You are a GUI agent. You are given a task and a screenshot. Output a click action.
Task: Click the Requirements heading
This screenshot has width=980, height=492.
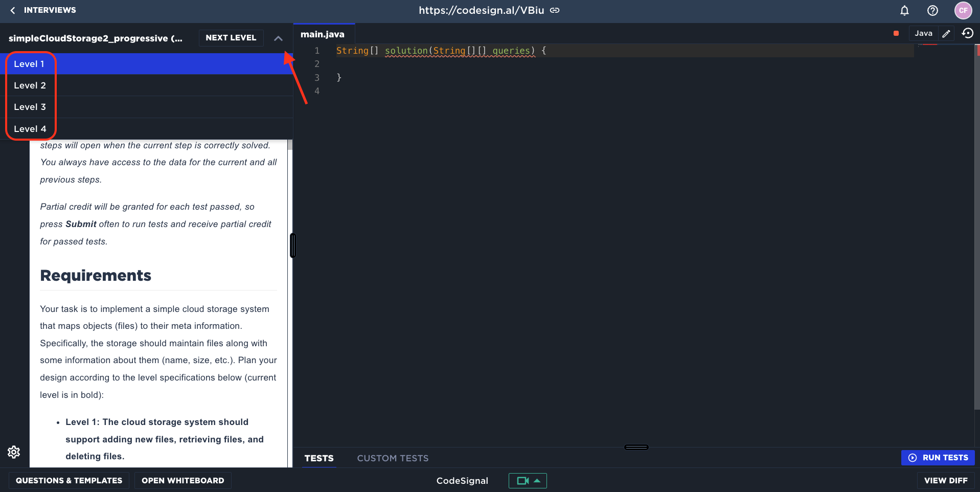[x=96, y=276]
